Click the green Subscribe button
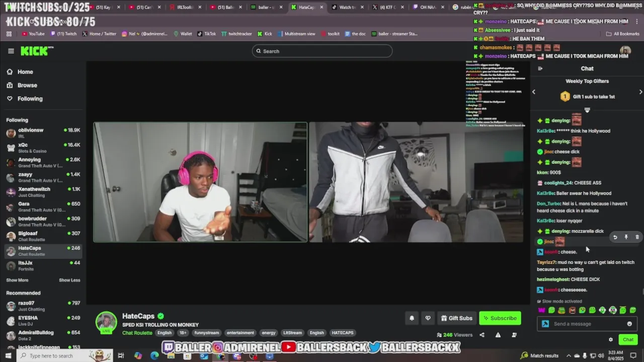 pos(500,318)
